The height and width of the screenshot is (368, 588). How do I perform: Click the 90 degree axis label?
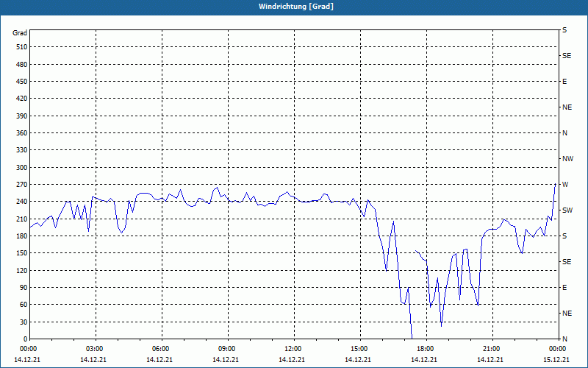(24, 288)
